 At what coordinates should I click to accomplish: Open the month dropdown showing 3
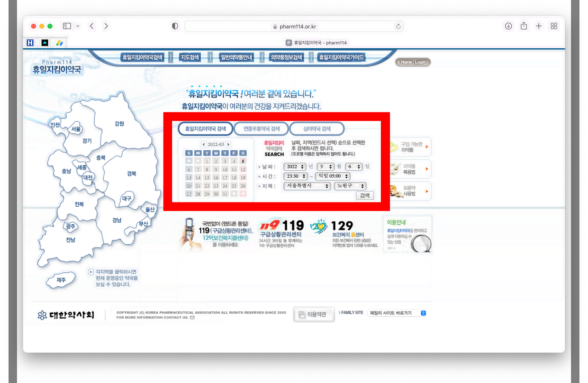click(325, 167)
